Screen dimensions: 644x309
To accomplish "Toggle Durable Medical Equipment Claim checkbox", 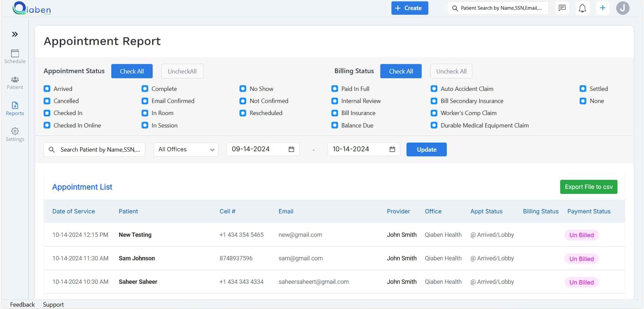I will point(434,125).
